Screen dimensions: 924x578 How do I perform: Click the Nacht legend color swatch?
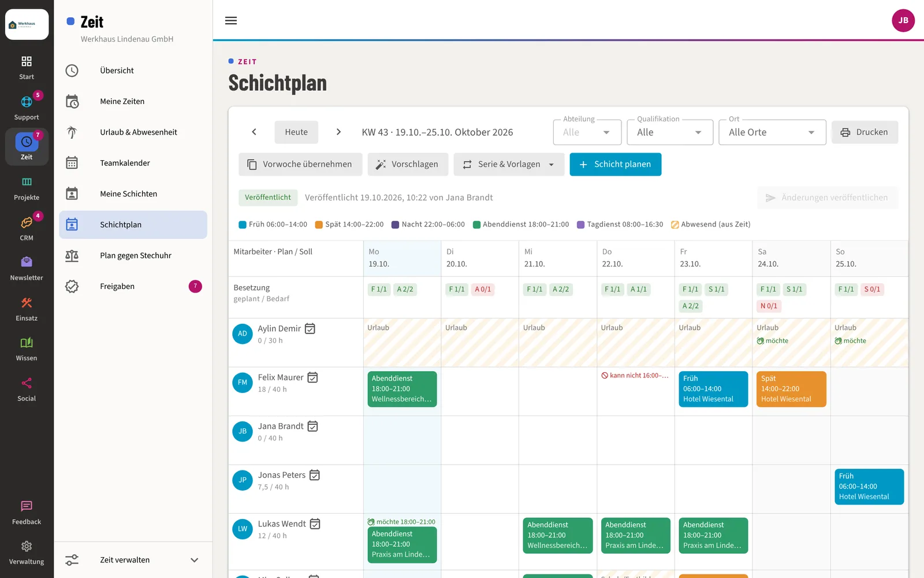[396, 225]
